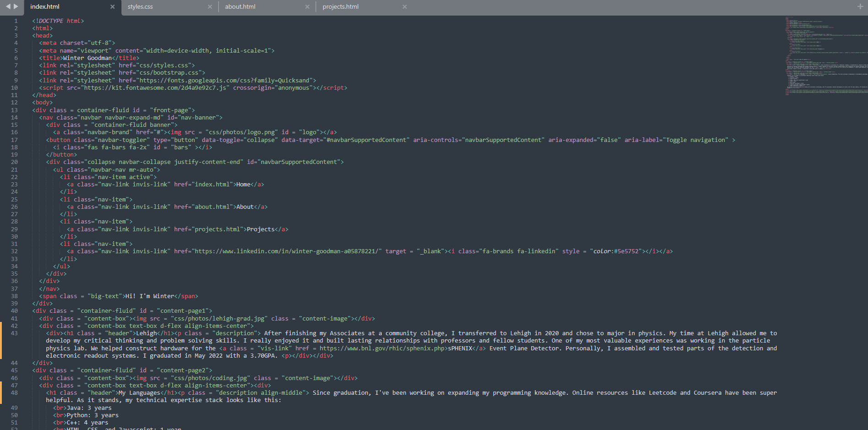
Task: Click the closing ul tag on line 34
Action: tap(62, 267)
